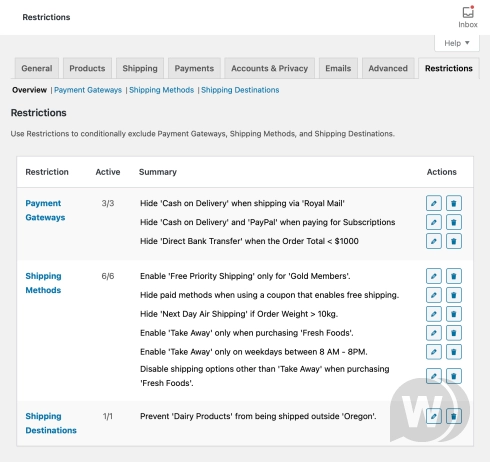Delete the Subscriptions PayPal restriction
490x462 pixels.
454,222
